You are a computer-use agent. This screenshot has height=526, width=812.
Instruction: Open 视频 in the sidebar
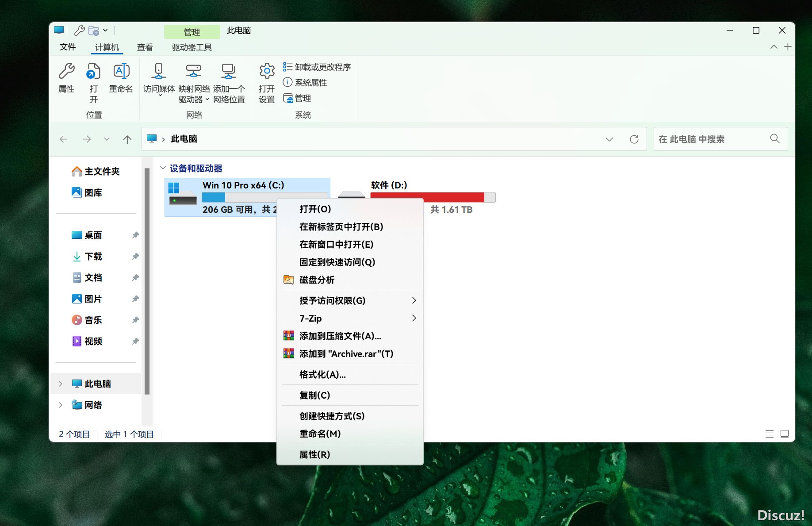pyautogui.click(x=87, y=341)
